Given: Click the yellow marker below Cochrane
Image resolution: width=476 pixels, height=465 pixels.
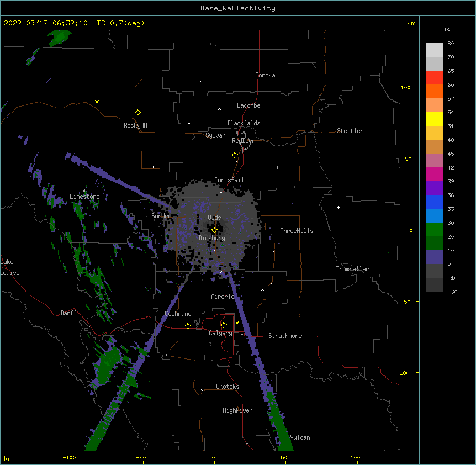Looking at the screenshot, I should click(x=188, y=326).
